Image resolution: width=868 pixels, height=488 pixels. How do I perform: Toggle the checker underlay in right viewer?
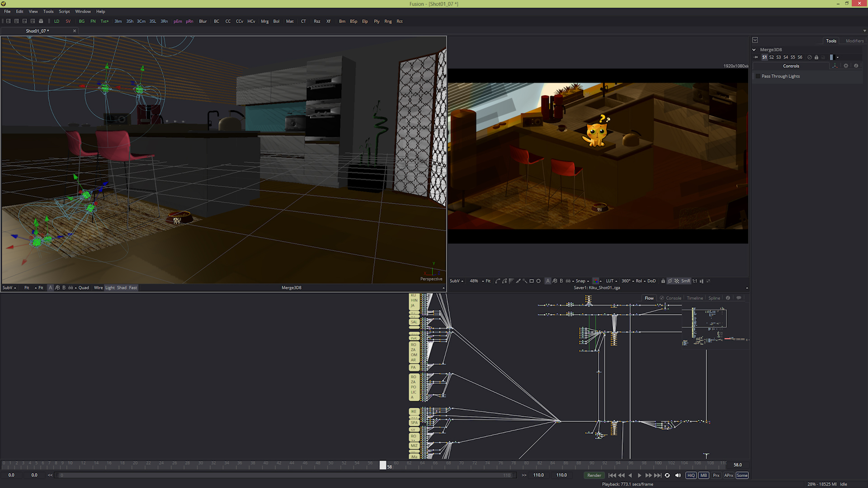point(677,281)
